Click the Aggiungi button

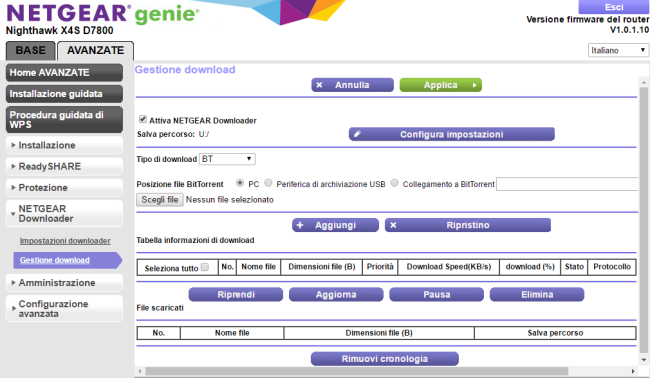pyautogui.click(x=335, y=225)
